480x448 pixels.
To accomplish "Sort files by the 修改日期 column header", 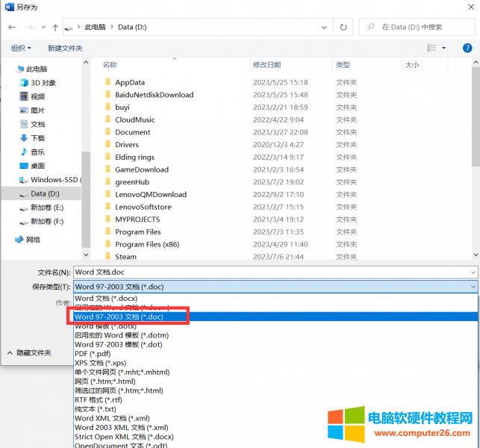I will pyautogui.click(x=267, y=65).
